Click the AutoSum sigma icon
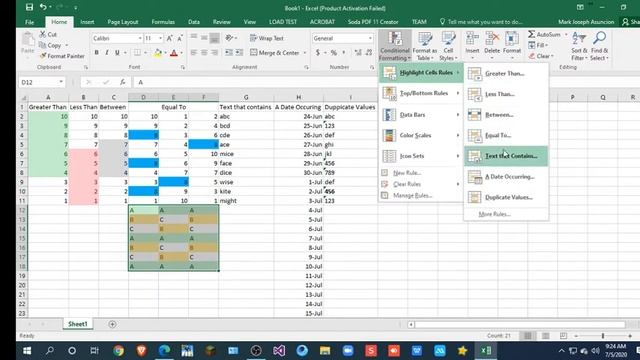The image size is (640, 360). pyautogui.click(x=531, y=34)
